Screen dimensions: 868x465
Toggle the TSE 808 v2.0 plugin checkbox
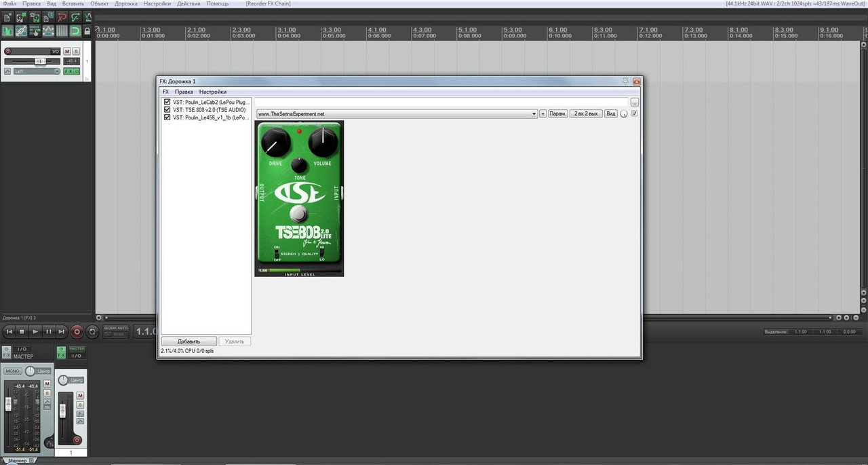point(167,109)
